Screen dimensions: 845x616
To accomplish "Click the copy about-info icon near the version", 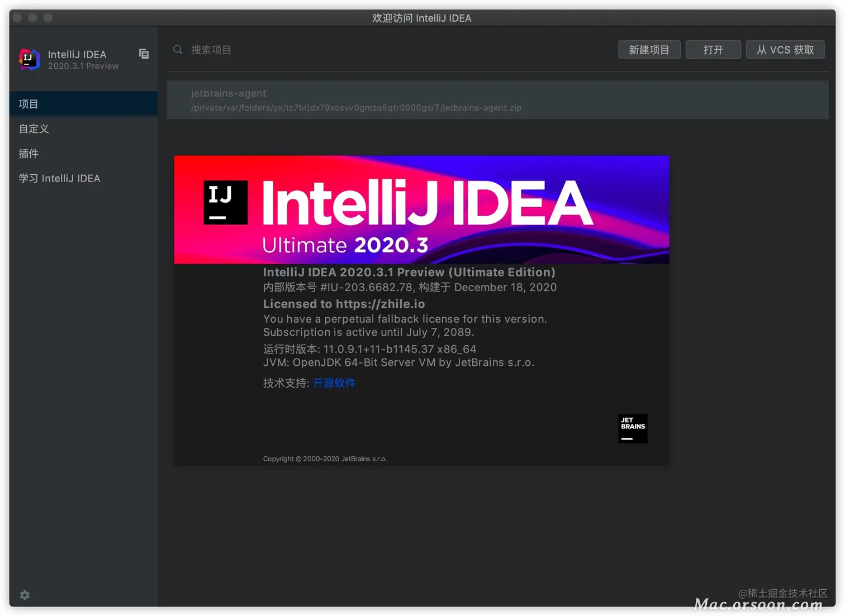I will (x=144, y=54).
